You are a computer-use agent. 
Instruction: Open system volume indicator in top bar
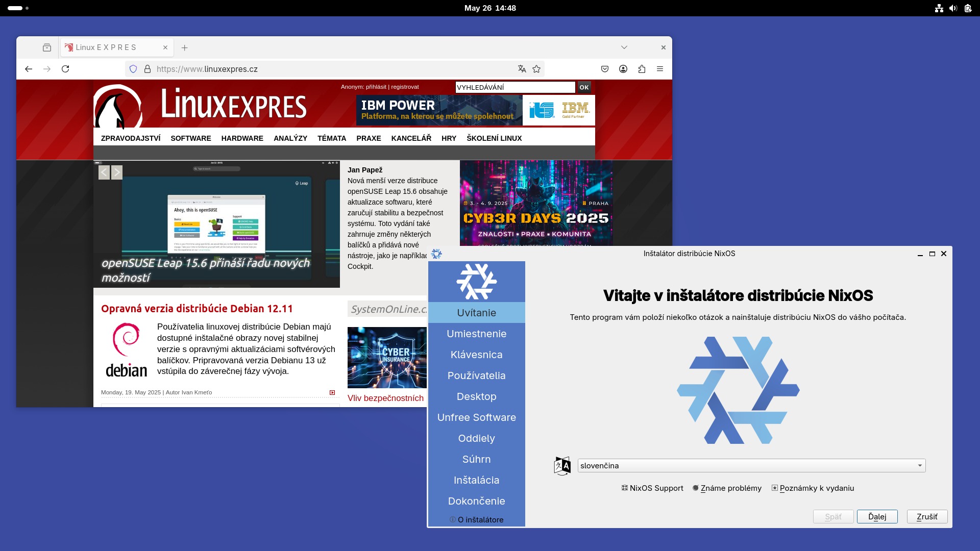(953, 8)
